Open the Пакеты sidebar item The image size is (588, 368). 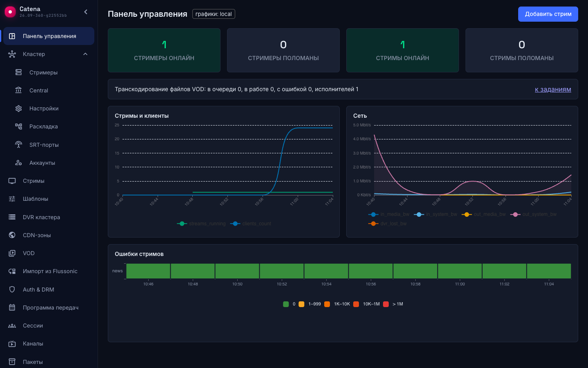pyautogui.click(x=49, y=362)
